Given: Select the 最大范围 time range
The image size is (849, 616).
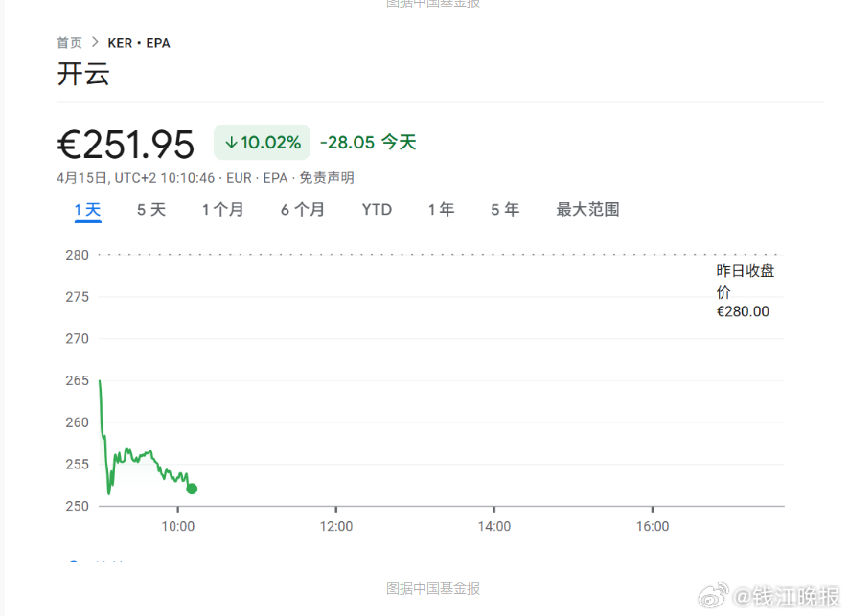Looking at the screenshot, I should click(x=587, y=209).
